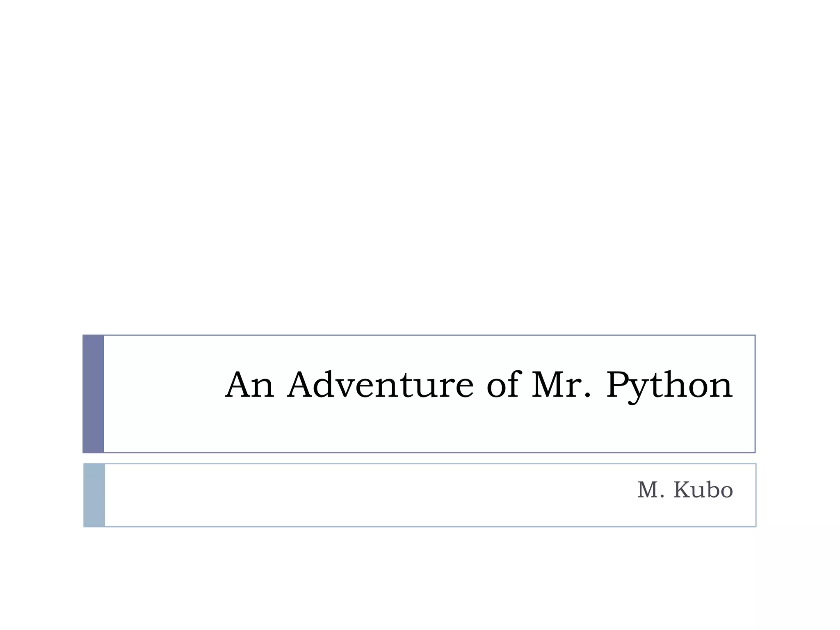
Task: Click the author name 'M. Kubo'
Action: click(x=685, y=490)
